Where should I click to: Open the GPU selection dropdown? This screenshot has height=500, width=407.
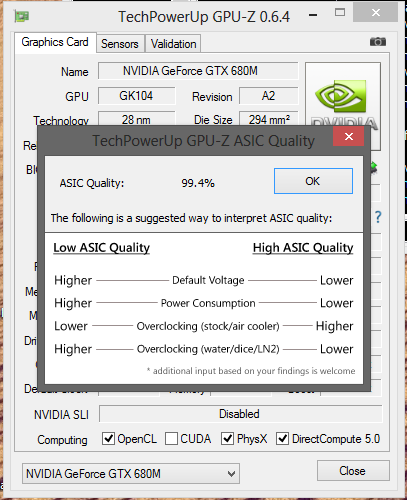[131, 473]
